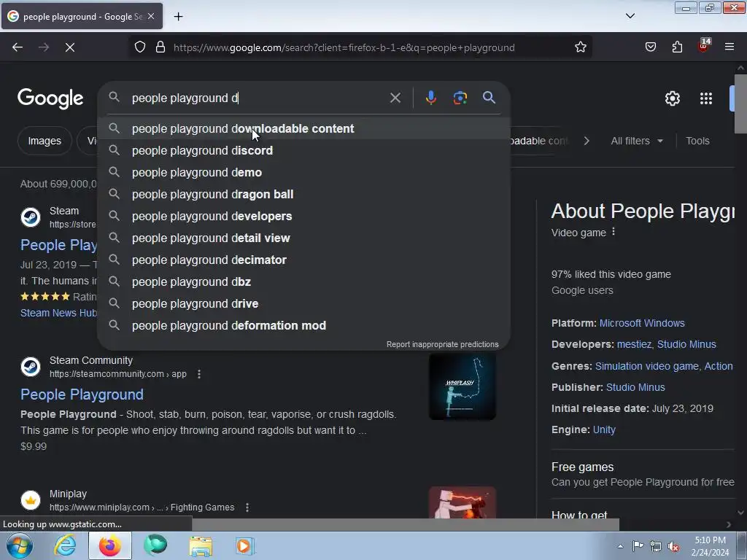Open more options beside Video game
Screen dimensions: 747x560
click(x=614, y=231)
